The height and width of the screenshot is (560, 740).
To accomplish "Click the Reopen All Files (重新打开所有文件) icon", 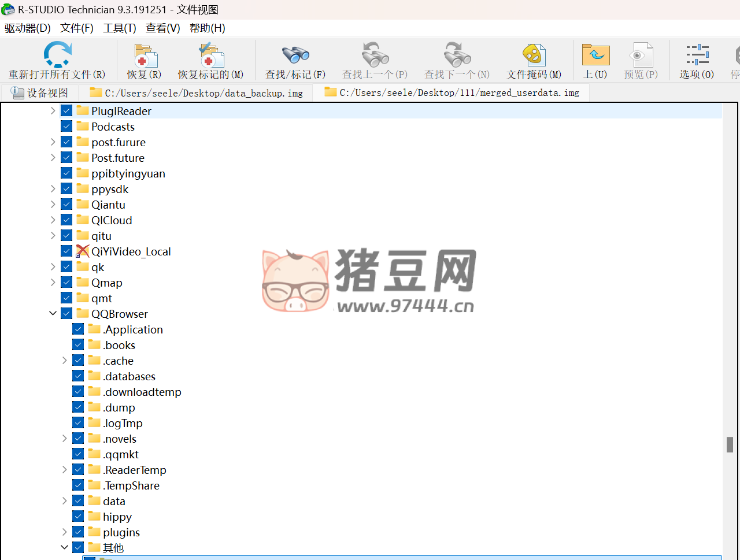I will tap(57, 56).
